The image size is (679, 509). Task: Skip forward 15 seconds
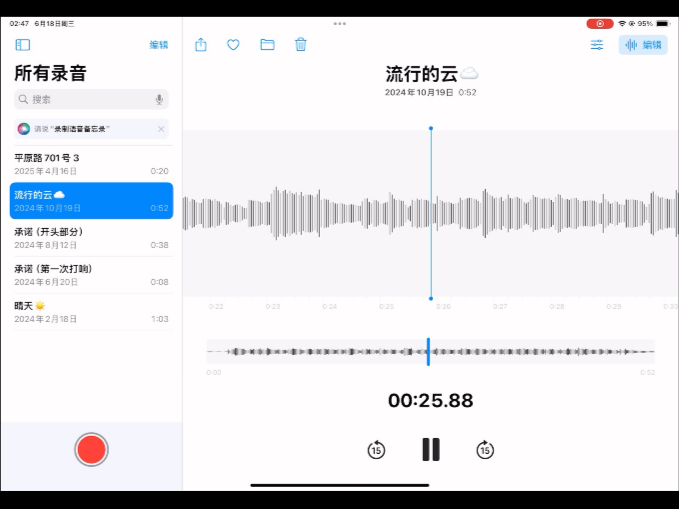click(x=485, y=450)
